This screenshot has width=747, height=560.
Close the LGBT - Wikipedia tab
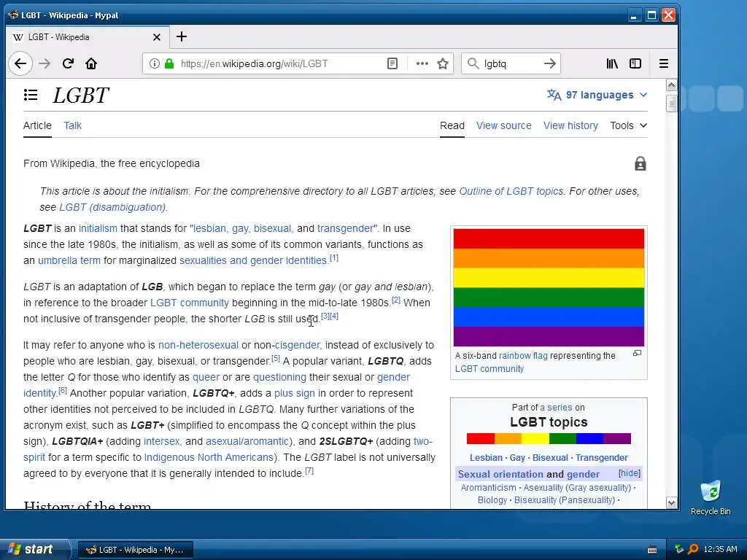(x=157, y=37)
